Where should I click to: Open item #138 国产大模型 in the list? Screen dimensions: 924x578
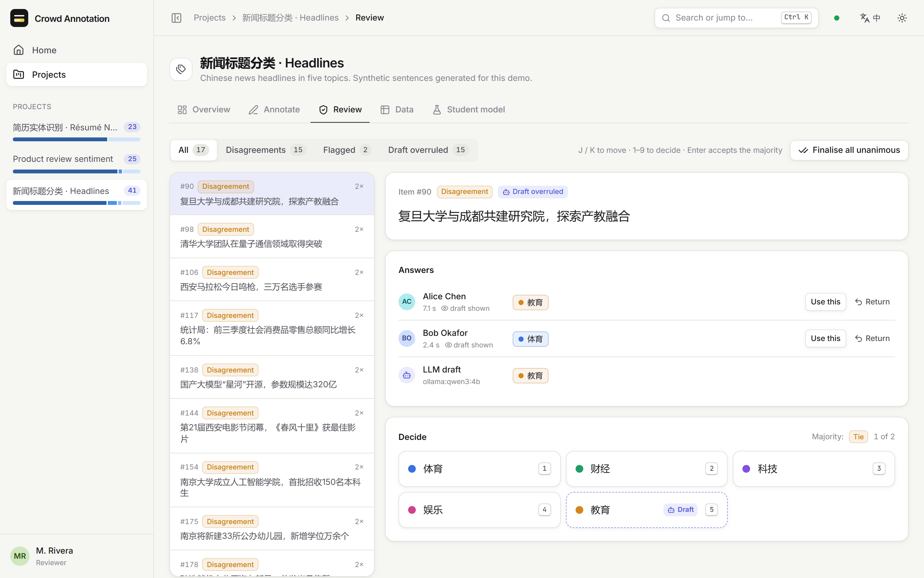pos(272,377)
